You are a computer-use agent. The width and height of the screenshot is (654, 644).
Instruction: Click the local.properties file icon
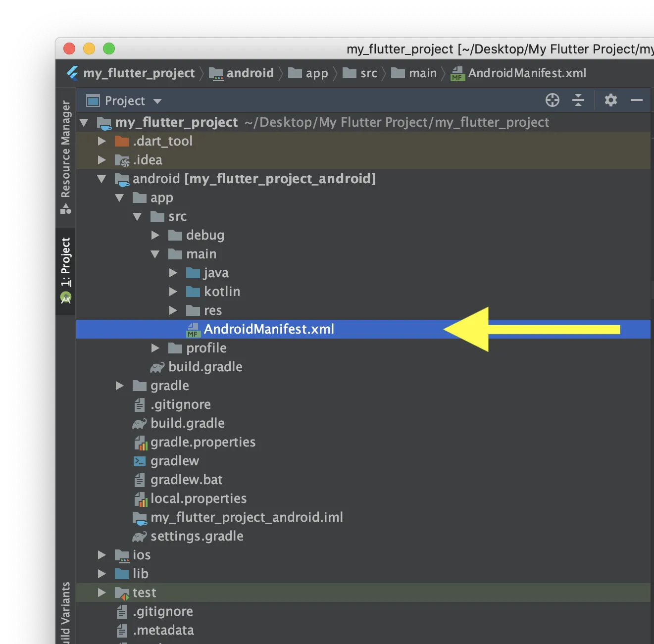tap(141, 499)
